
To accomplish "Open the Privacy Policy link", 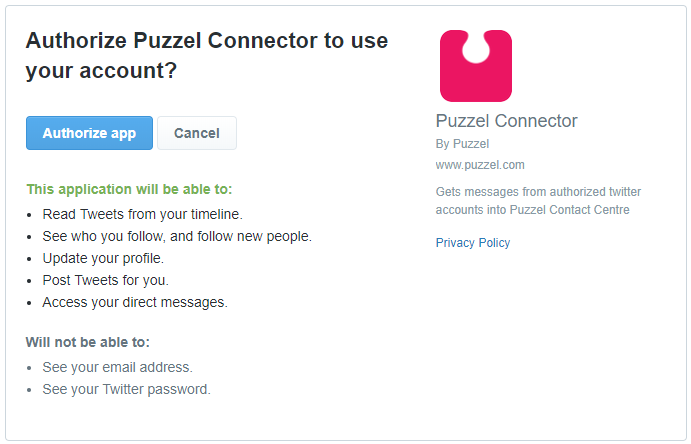I will click(x=473, y=243).
